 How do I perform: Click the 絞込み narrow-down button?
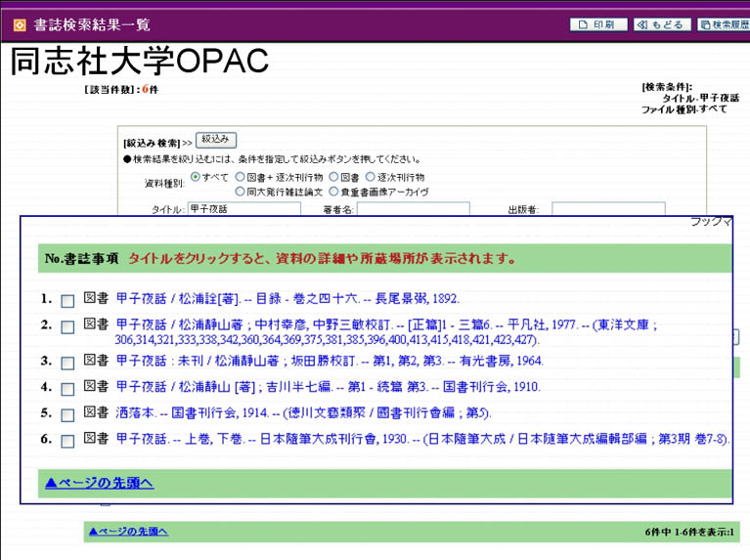[x=216, y=140]
